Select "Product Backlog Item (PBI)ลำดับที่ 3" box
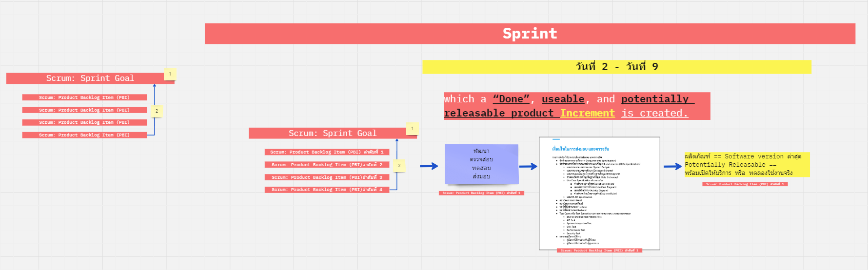This screenshot has height=270, width=868. (x=327, y=177)
